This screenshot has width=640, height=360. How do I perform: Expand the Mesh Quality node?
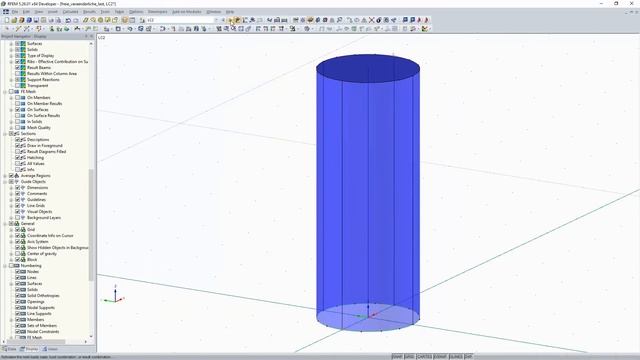tap(11, 127)
